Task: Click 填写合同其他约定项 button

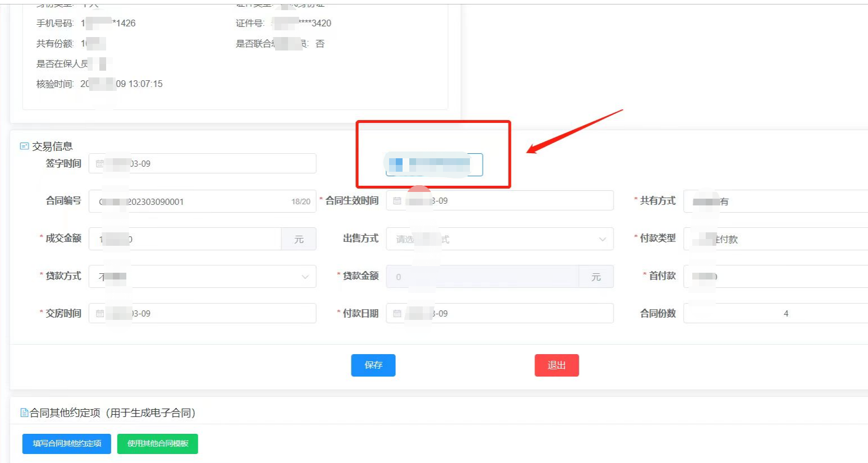Action: tap(67, 444)
